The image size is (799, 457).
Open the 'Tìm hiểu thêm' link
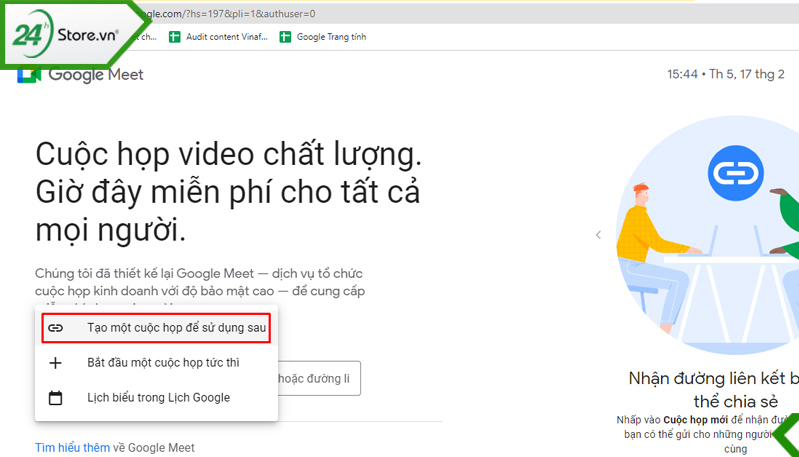tap(72, 448)
